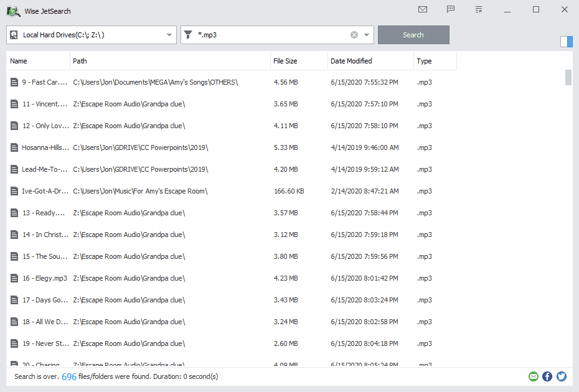Sort by the File Size column header
The image size is (579, 392).
(299, 61)
